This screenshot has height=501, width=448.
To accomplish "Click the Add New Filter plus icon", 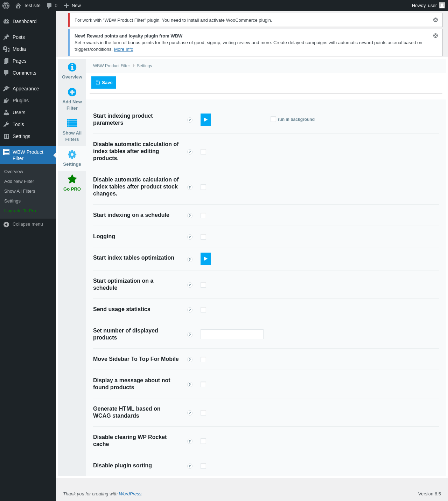I will pyautogui.click(x=72, y=92).
